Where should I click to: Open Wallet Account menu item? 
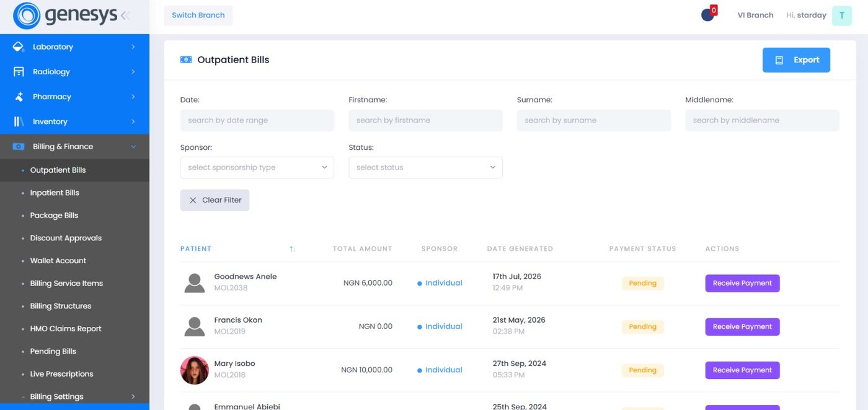pyautogui.click(x=74, y=261)
